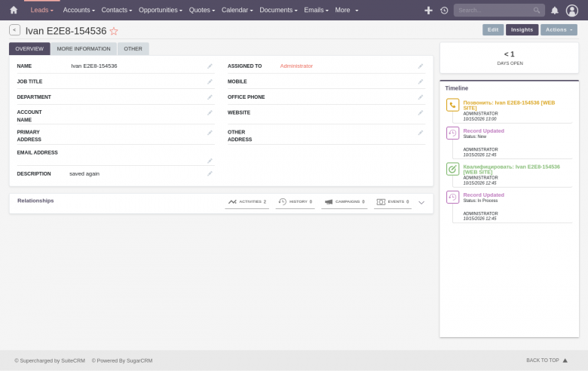Screen dimensions: 588x371
Task: Edit the Assigned To pencil icon
Action: (421, 66)
